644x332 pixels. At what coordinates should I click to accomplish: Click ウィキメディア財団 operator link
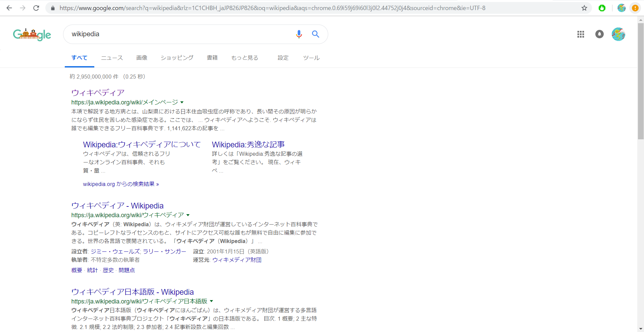(237, 260)
